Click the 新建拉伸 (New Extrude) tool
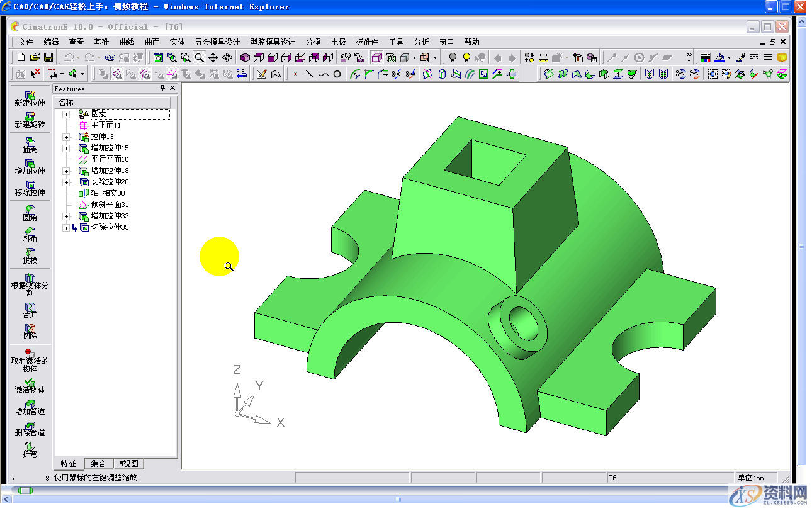The image size is (812, 511). (x=30, y=98)
